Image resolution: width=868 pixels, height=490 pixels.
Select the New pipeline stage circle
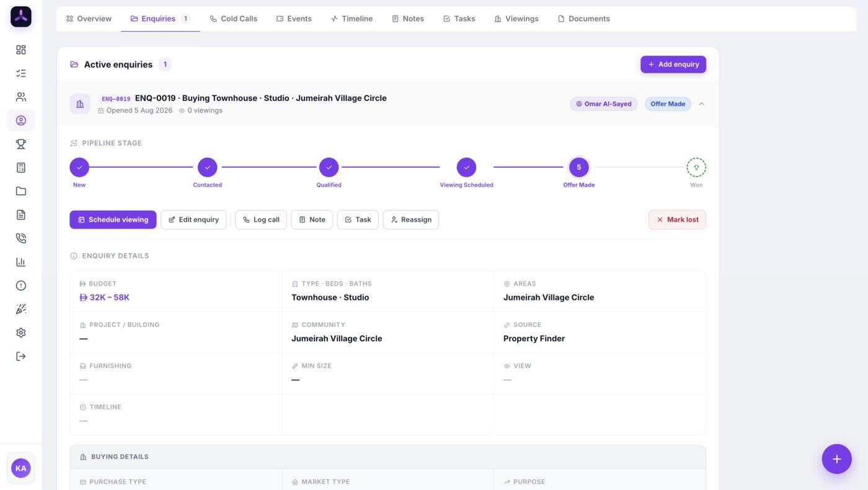pyautogui.click(x=79, y=167)
